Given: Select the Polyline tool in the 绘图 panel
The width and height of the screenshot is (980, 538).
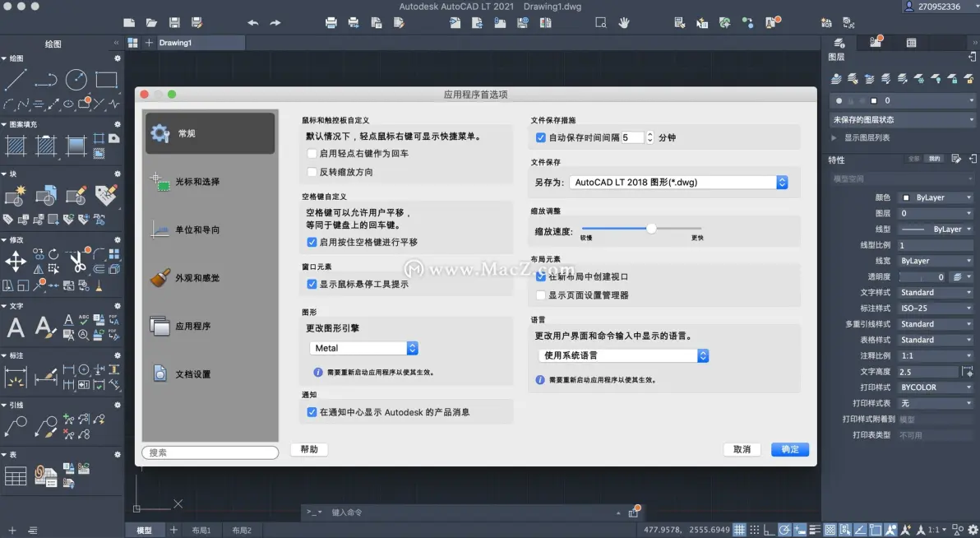Looking at the screenshot, I should click(45, 80).
